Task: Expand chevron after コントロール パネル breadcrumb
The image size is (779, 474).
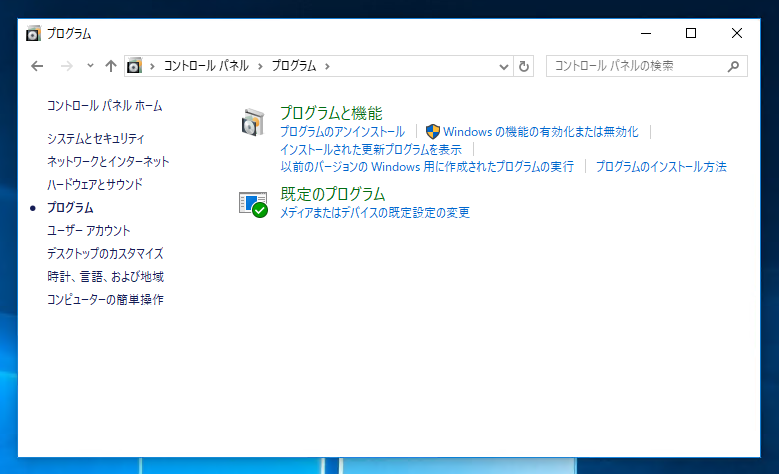Action: pyautogui.click(x=260, y=66)
